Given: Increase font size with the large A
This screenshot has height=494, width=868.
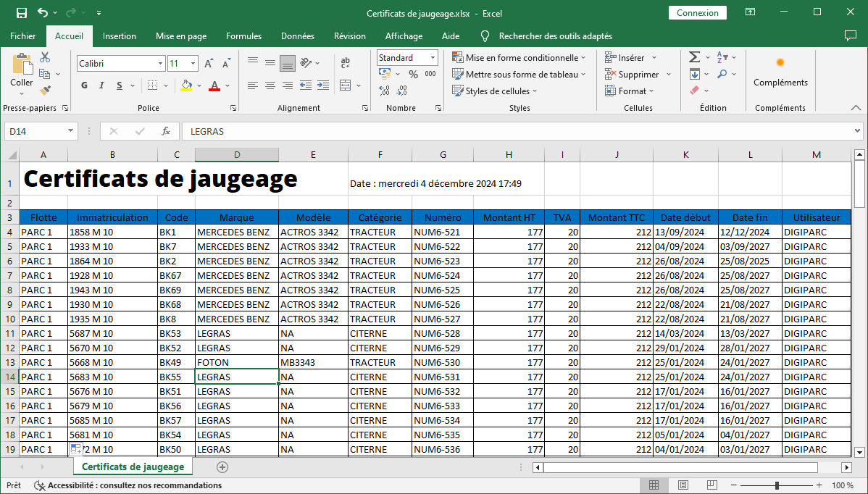Looking at the screenshot, I should pyautogui.click(x=209, y=64).
